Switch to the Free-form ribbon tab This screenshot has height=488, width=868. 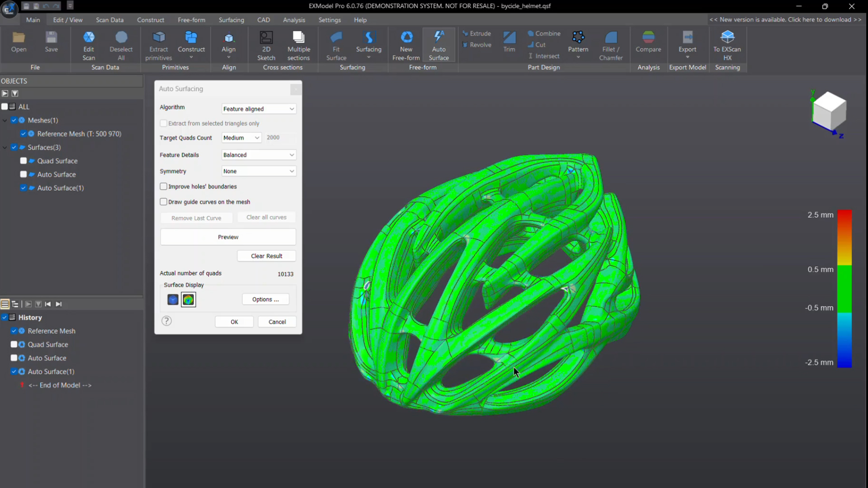(x=191, y=20)
